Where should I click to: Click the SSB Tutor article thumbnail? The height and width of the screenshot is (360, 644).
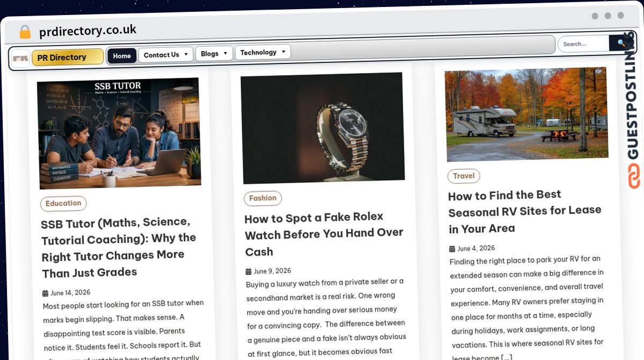119,133
